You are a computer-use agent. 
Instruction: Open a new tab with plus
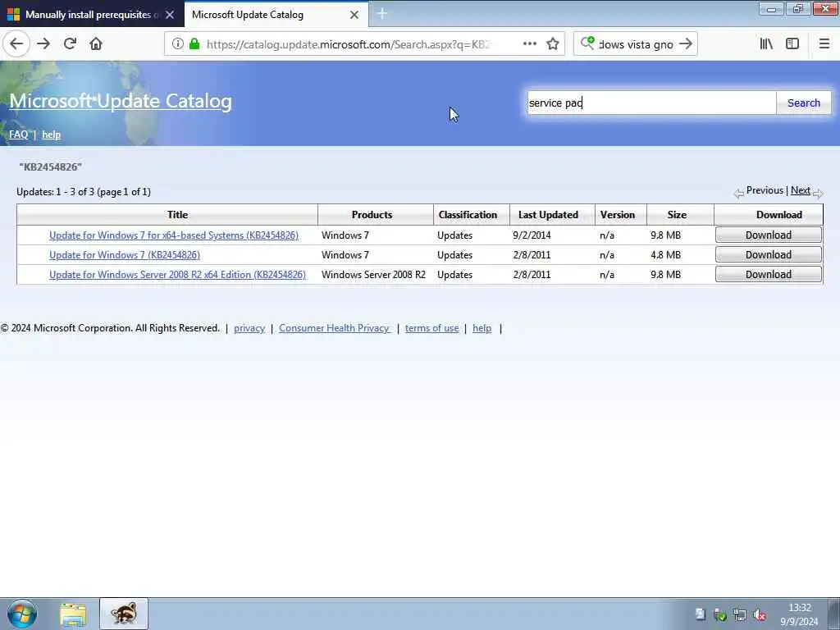(x=382, y=14)
